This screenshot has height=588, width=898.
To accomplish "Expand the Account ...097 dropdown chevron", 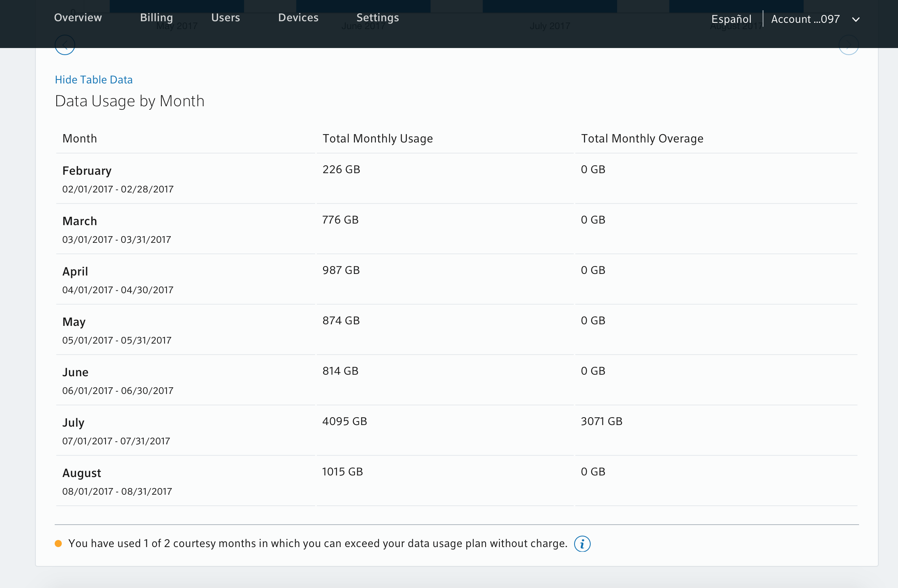I will (856, 19).
